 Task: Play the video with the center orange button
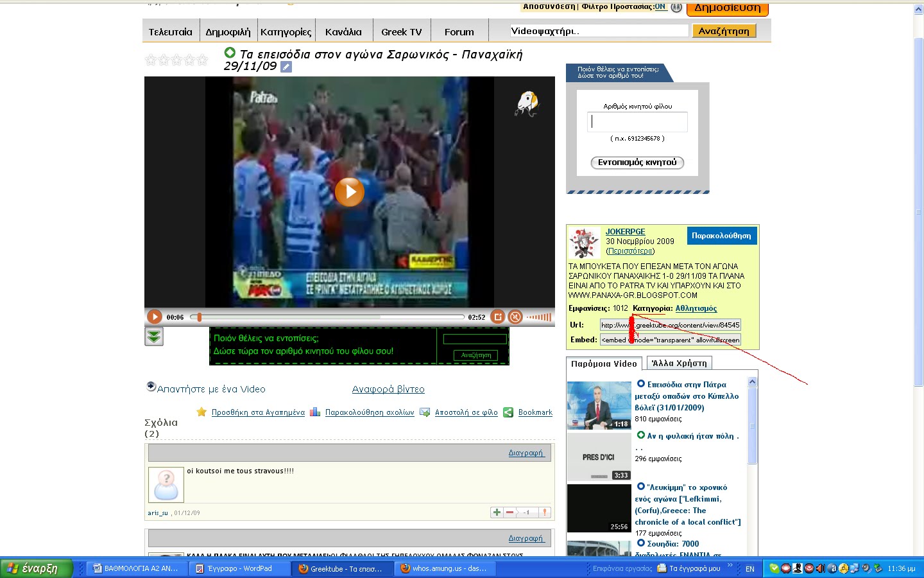350,191
